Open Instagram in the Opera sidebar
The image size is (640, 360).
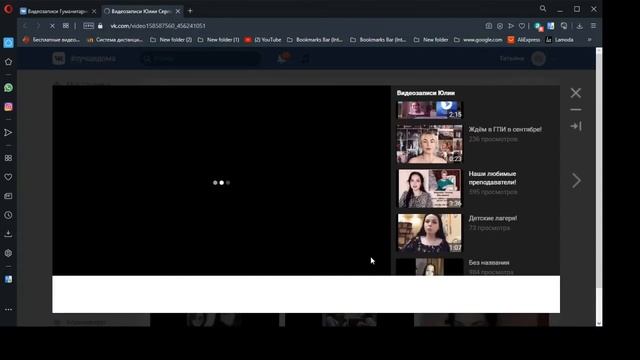(x=8, y=107)
